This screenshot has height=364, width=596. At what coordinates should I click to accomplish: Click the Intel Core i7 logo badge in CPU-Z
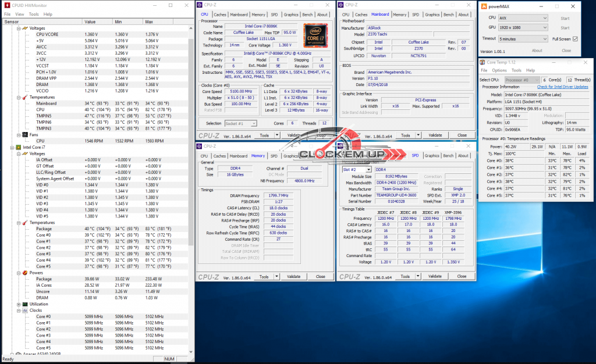click(315, 34)
